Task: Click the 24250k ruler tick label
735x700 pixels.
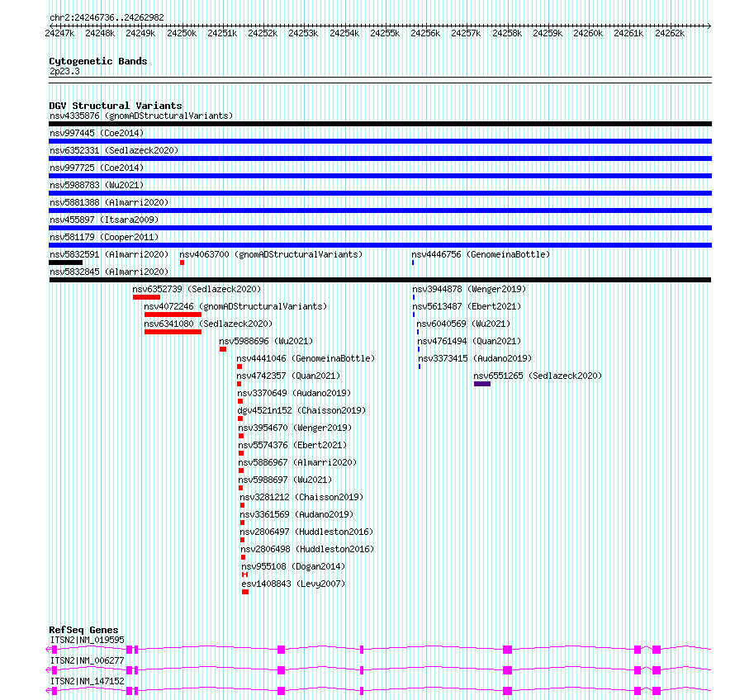Action: 182,33
